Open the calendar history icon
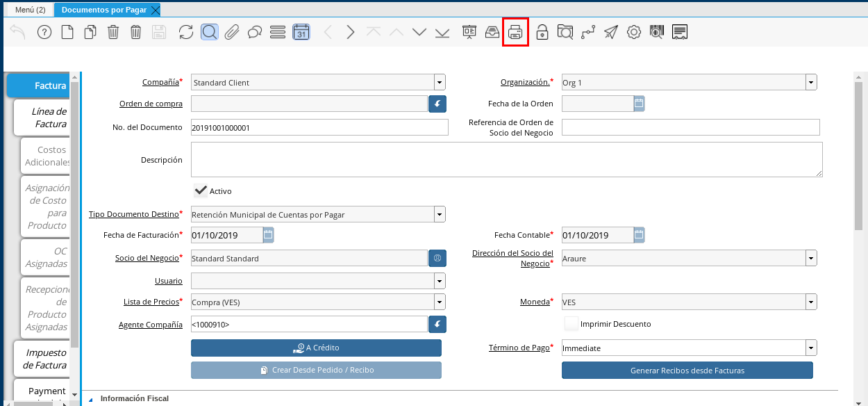This screenshot has height=406, width=868. (301, 32)
